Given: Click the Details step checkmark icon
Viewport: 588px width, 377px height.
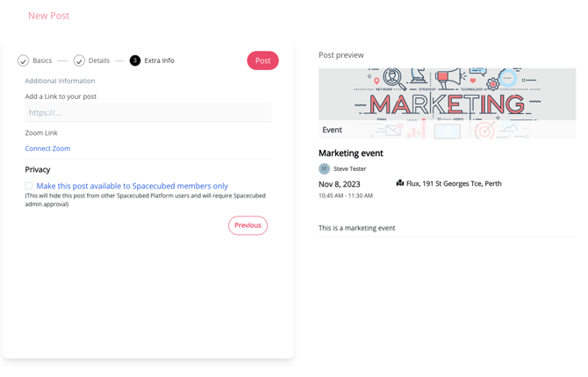Looking at the screenshot, I should [79, 60].
